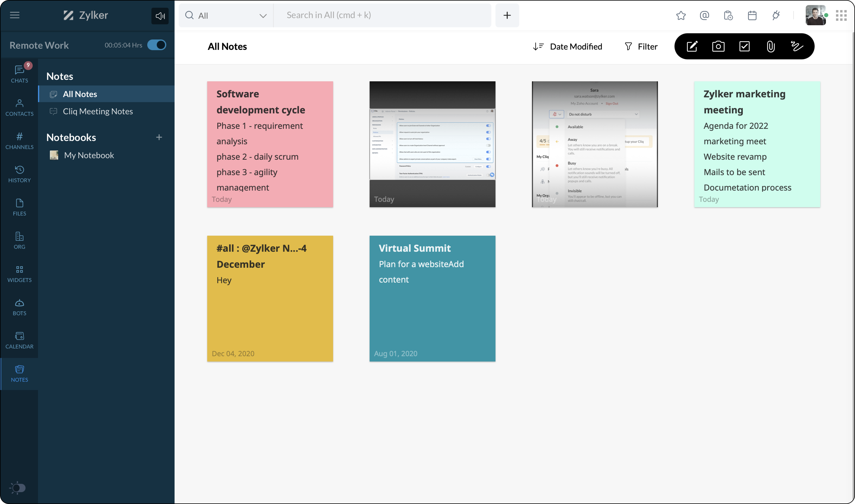Go to the Channels section
Screen dimensions: 855x504
(x=19, y=141)
